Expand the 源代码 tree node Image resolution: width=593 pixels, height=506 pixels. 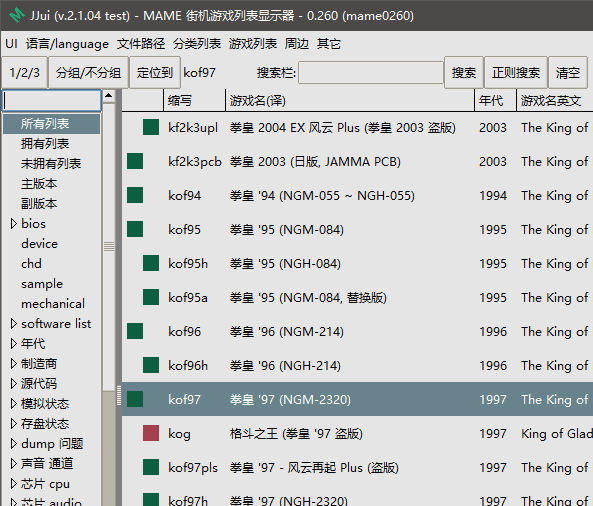coord(14,383)
